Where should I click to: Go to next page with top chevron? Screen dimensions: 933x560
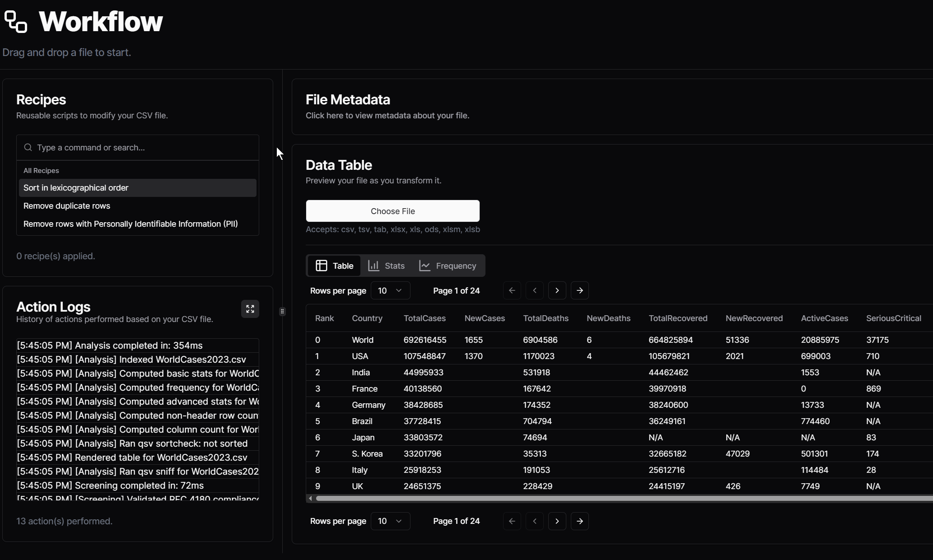(x=557, y=290)
